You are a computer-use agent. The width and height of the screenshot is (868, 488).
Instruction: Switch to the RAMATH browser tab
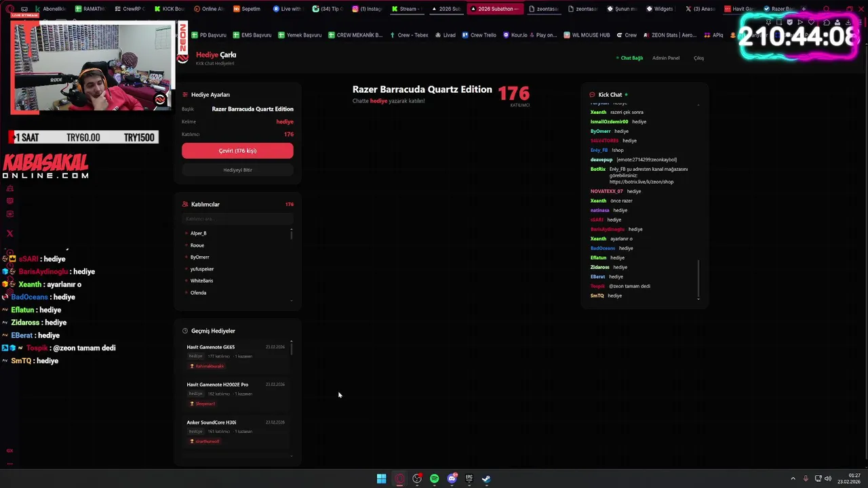tap(90, 9)
